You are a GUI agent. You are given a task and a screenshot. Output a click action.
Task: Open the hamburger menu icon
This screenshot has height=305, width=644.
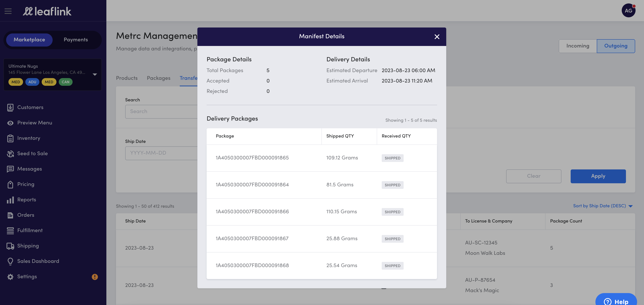tap(8, 11)
